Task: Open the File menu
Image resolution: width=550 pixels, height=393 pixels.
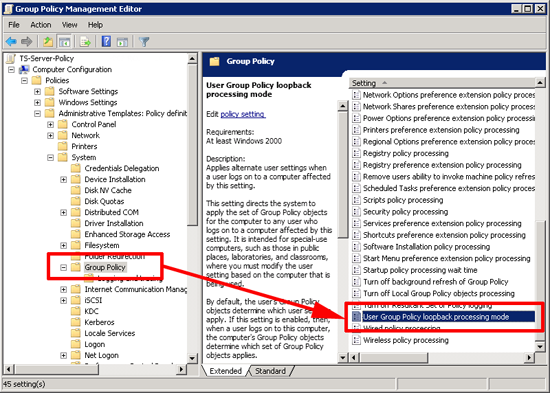Action: click(14, 25)
